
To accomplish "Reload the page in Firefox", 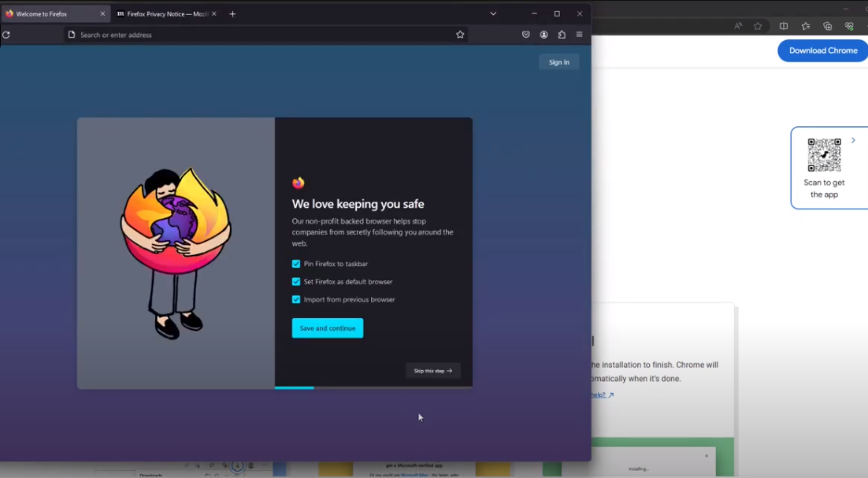I will click(x=6, y=35).
